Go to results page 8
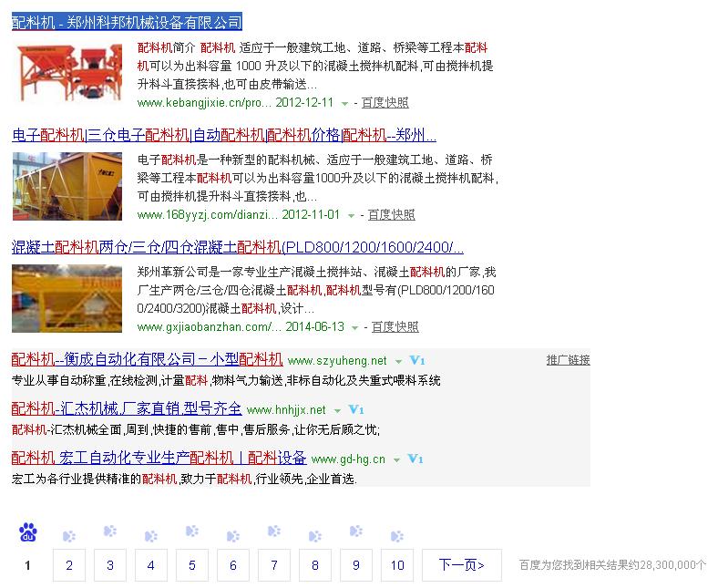This screenshot has width=718, height=588. [x=315, y=565]
